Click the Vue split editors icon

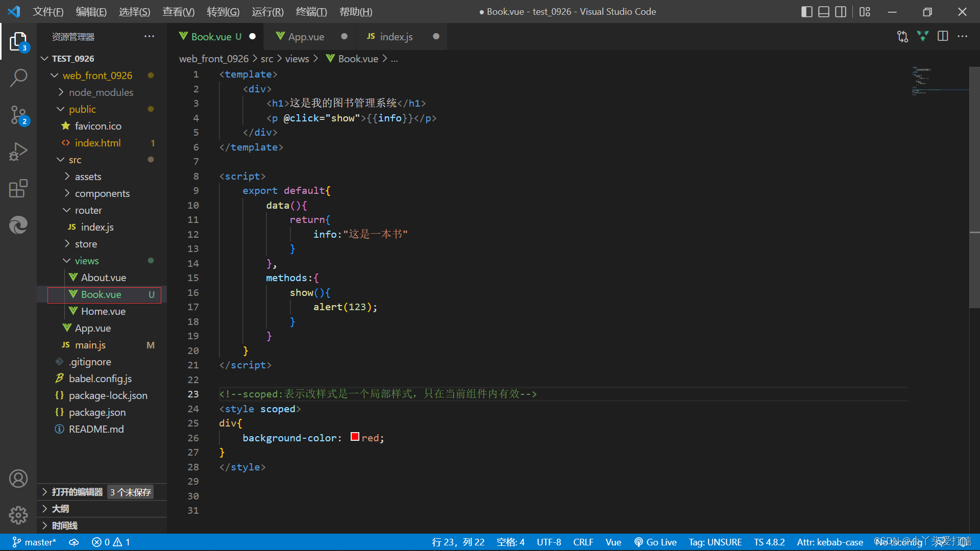click(922, 36)
